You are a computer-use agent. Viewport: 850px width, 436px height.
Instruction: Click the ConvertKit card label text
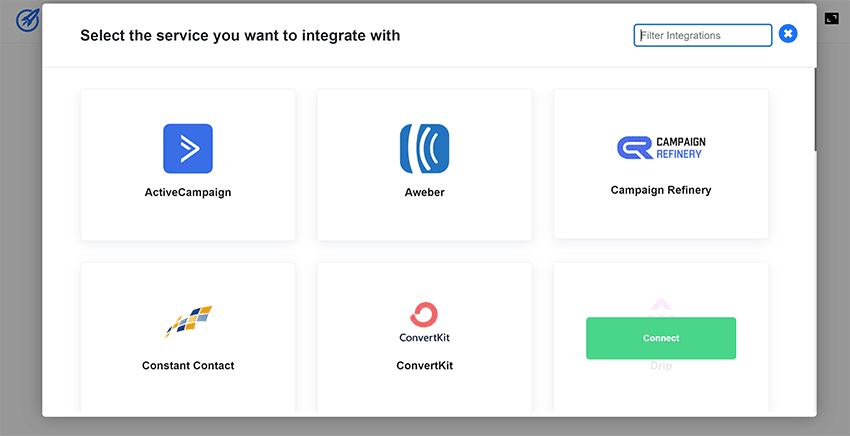(x=424, y=366)
